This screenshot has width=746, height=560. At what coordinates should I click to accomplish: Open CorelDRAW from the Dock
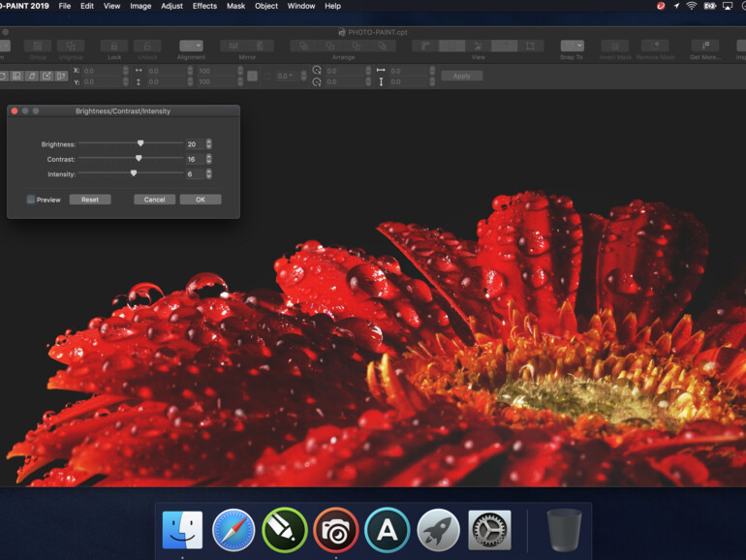285,530
